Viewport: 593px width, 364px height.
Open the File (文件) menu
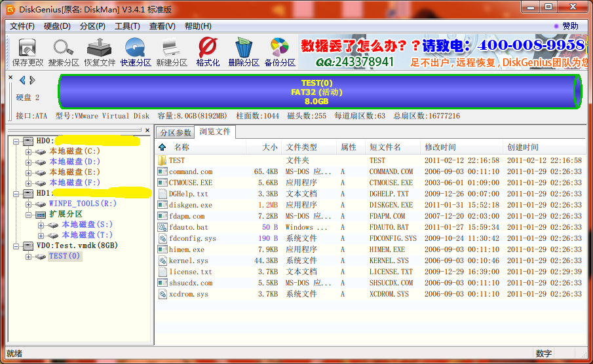22,26
